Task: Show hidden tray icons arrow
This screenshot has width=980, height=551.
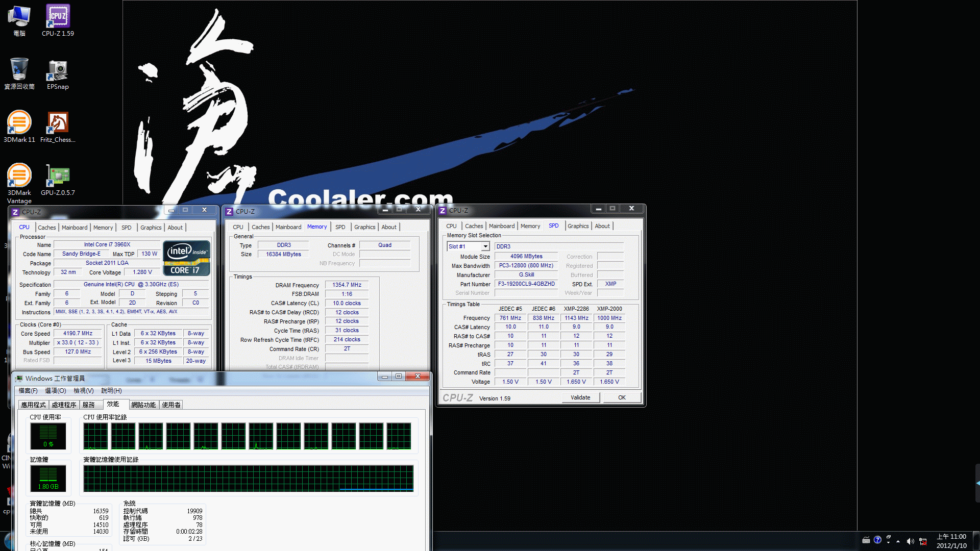Action: tap(898, 541)
